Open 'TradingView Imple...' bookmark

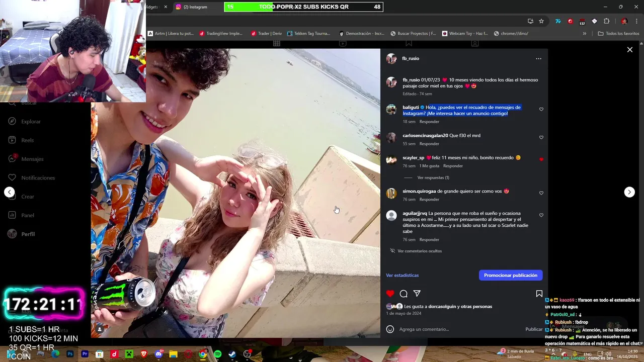pyautogui.click(x=221, y=34)
